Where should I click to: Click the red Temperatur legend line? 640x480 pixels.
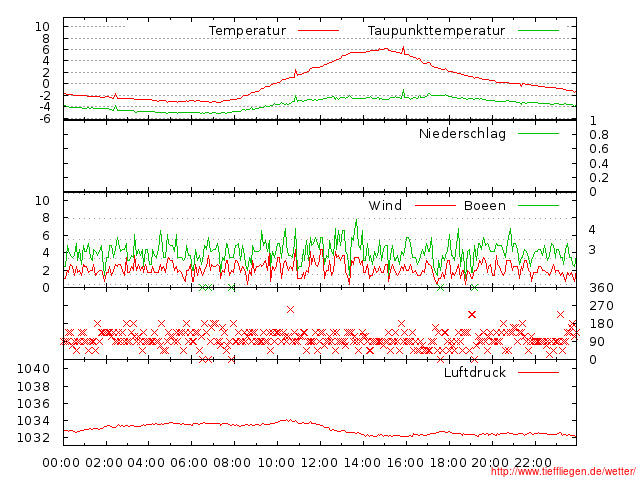pyautogui.click(x=318, y=31)
